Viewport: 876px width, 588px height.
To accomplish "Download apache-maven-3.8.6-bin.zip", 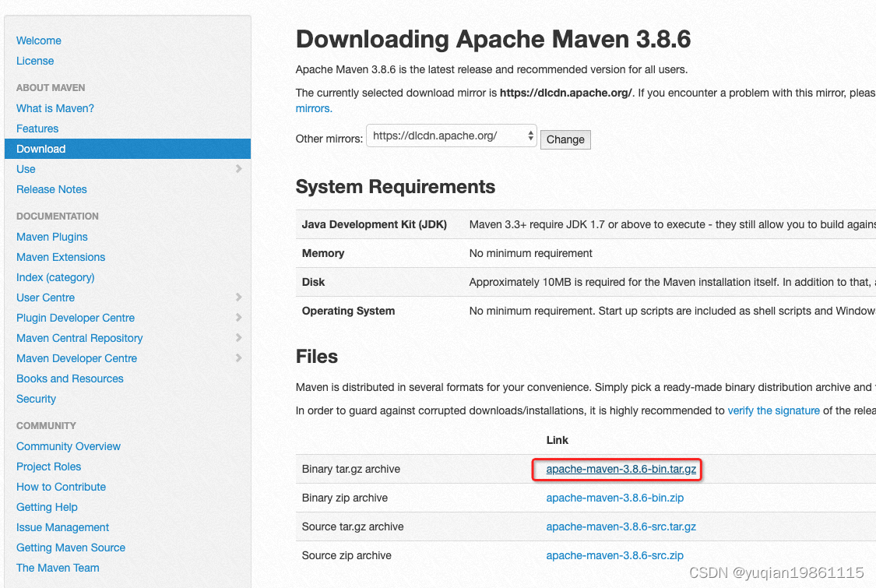I will pos(615,498).
